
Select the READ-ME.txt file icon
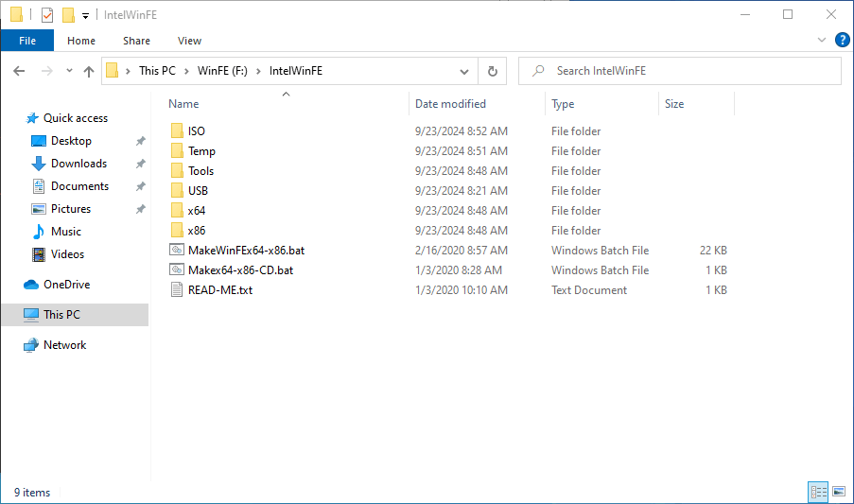(177, 289)
